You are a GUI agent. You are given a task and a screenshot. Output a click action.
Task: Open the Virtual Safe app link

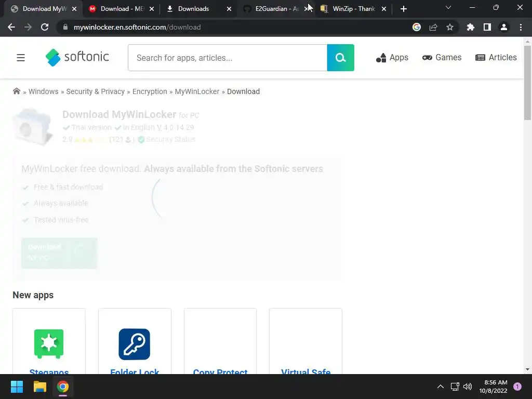pos(305,372)
